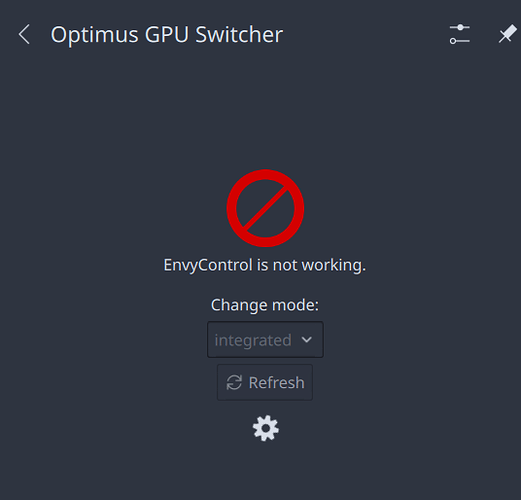Open applet configuration from the header
This screenshot has width=521, height=500.
coord(460,34)
